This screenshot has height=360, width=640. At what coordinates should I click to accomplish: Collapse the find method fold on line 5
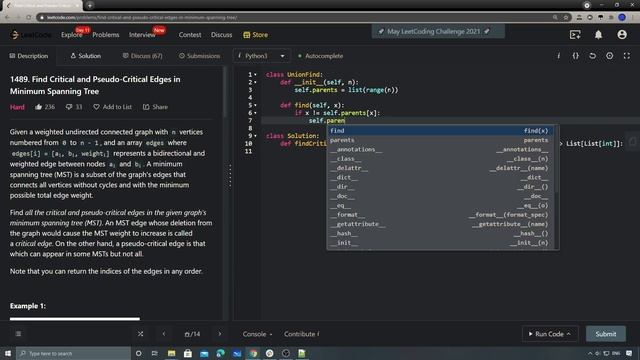click(256, 105)
